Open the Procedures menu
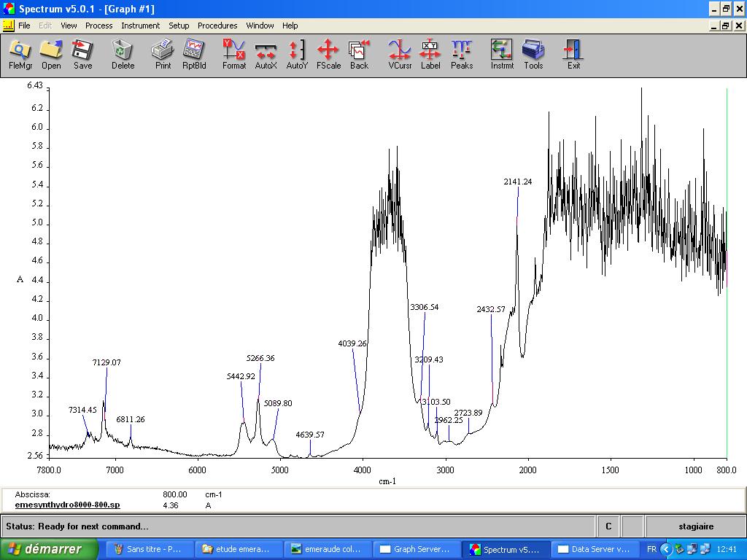Image resolution: width=747 pixels, height=560 pixels. [217, 26]
